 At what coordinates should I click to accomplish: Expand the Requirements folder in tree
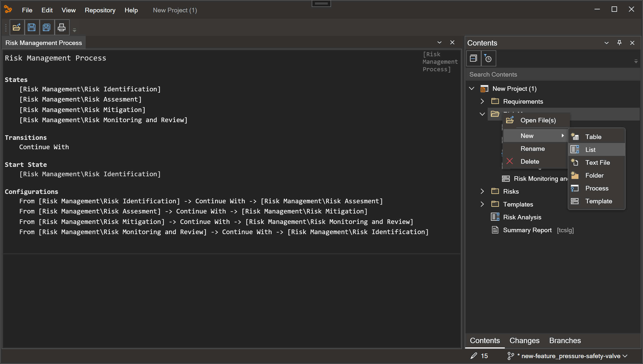(x=481, y=101)
